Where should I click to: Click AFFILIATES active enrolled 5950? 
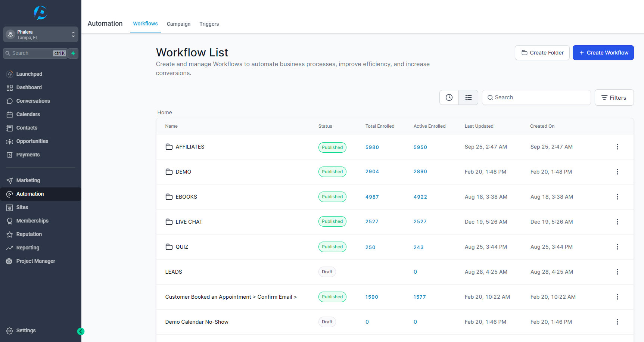pyautogui.click(x=420, y=147)
